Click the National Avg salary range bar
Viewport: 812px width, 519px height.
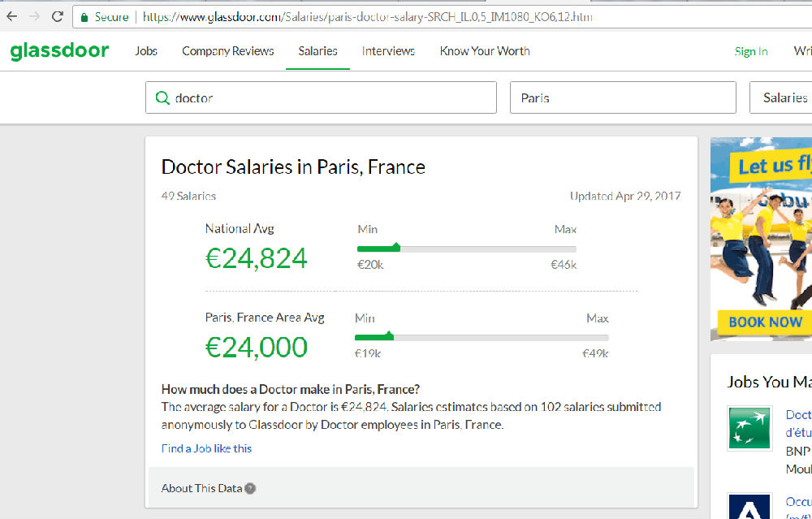pos(467,249)
